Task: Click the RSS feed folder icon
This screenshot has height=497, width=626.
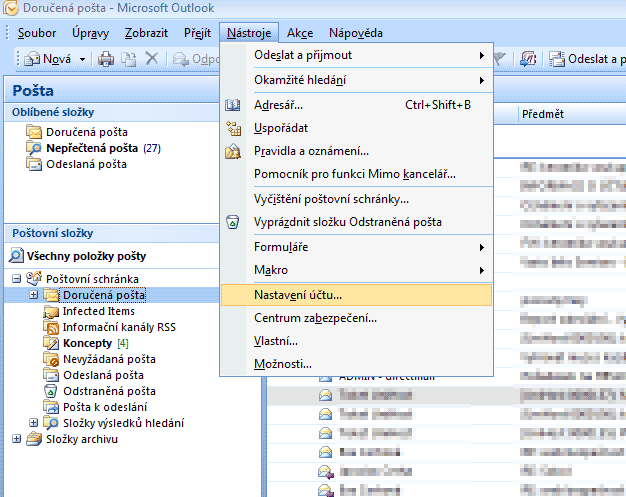Action: coord(51,327)
